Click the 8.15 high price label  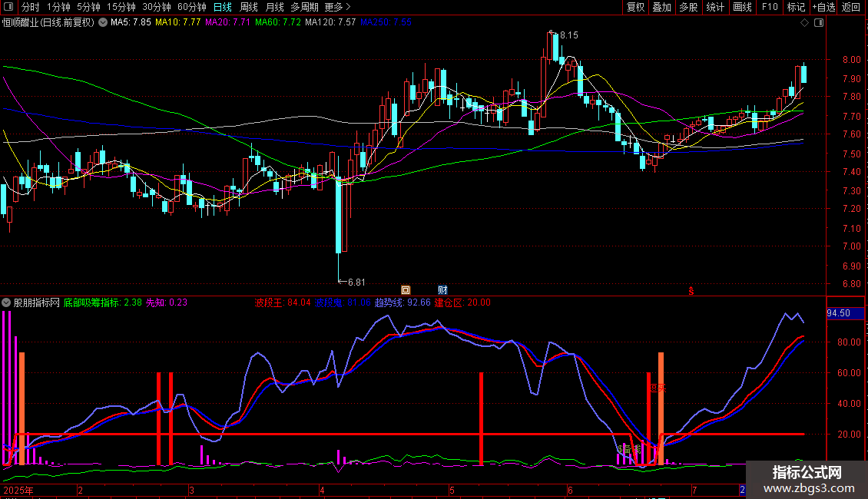[568, 35]
